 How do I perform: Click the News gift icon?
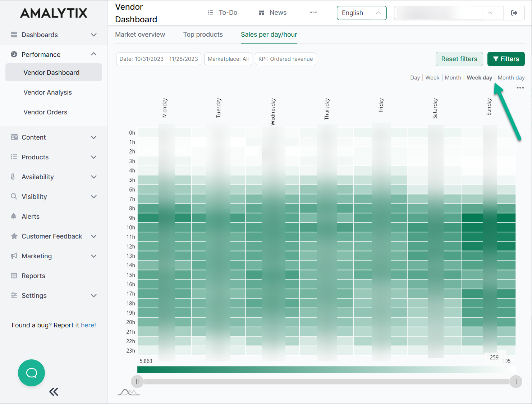(262, 13)
